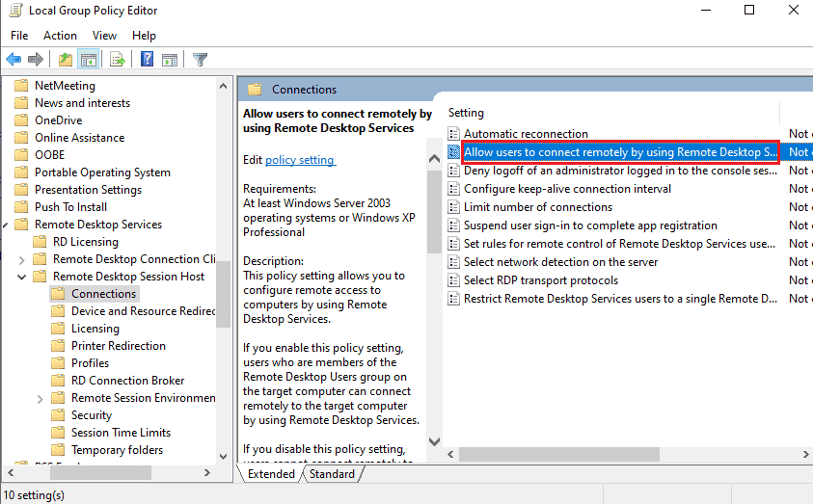
Task: Click the Forward arrow toolbar icon
Action: [36, 60]
